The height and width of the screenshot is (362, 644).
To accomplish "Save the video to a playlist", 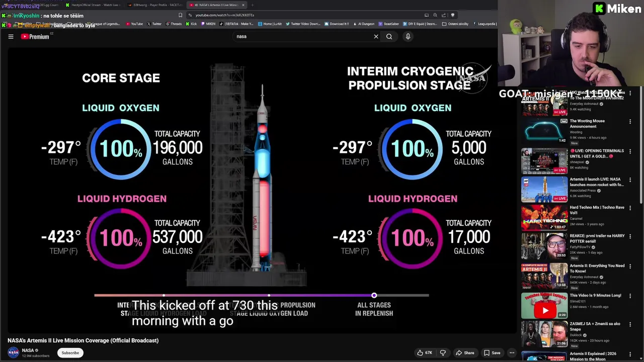I will pyautogui.click(x=492, y=353).
